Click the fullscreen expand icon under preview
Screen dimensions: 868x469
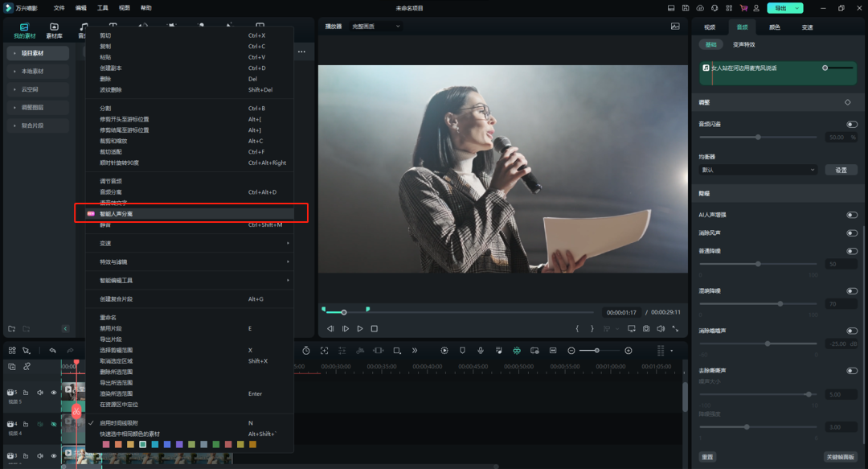point(675,329)
